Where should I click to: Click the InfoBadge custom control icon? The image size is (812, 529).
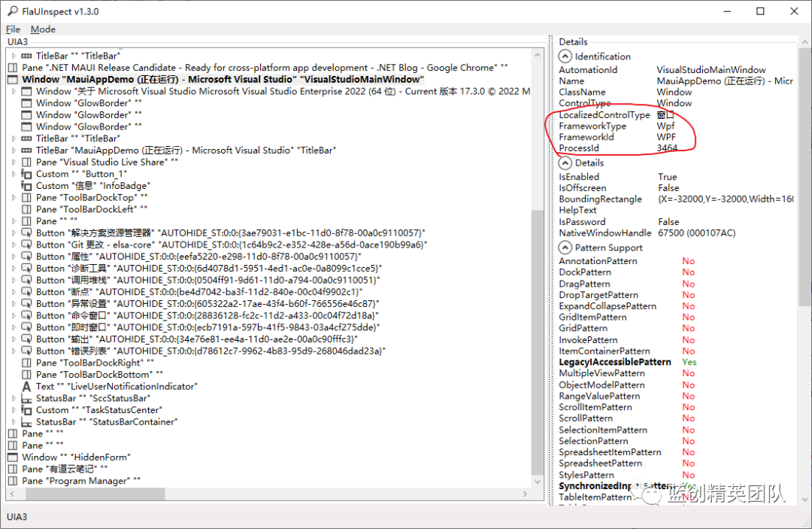coord(26,185)
